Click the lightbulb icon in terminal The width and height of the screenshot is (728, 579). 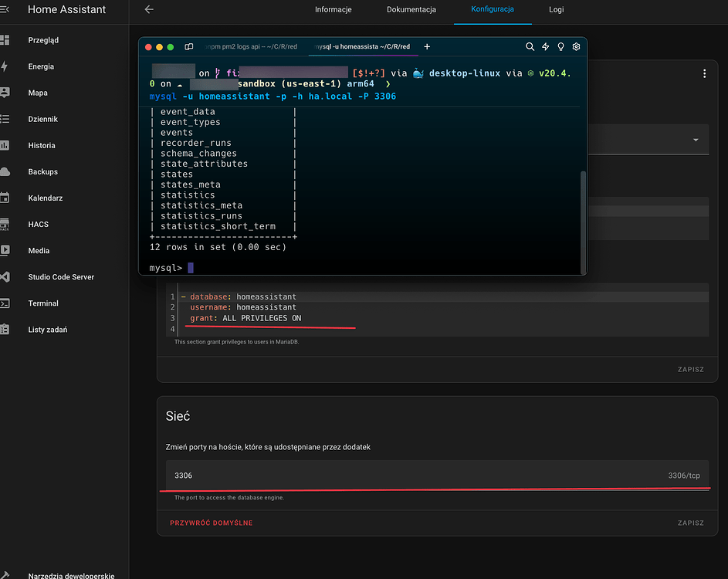560,46
